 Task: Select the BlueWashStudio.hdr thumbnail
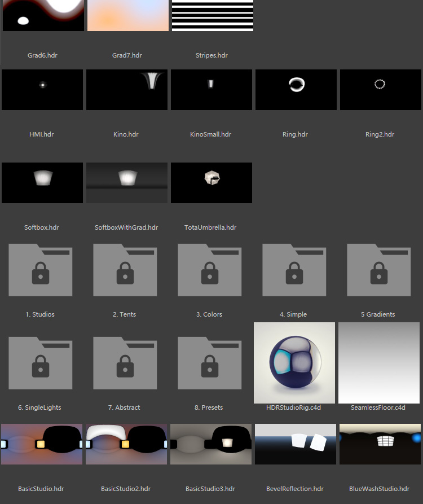(380, 444)
